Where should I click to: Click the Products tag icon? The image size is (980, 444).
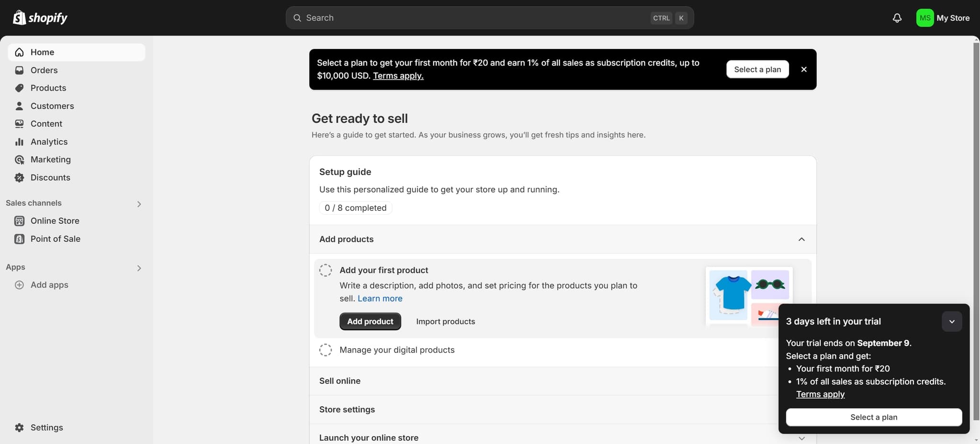tap(19, 88)
